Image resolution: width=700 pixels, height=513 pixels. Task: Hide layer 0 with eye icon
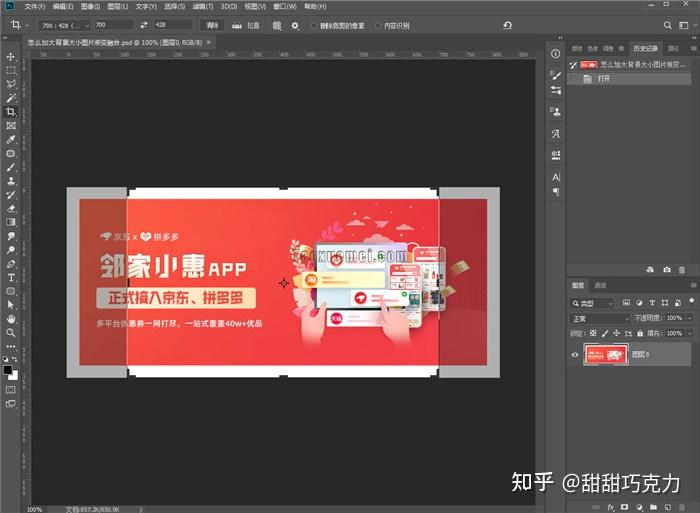point(575,355)
